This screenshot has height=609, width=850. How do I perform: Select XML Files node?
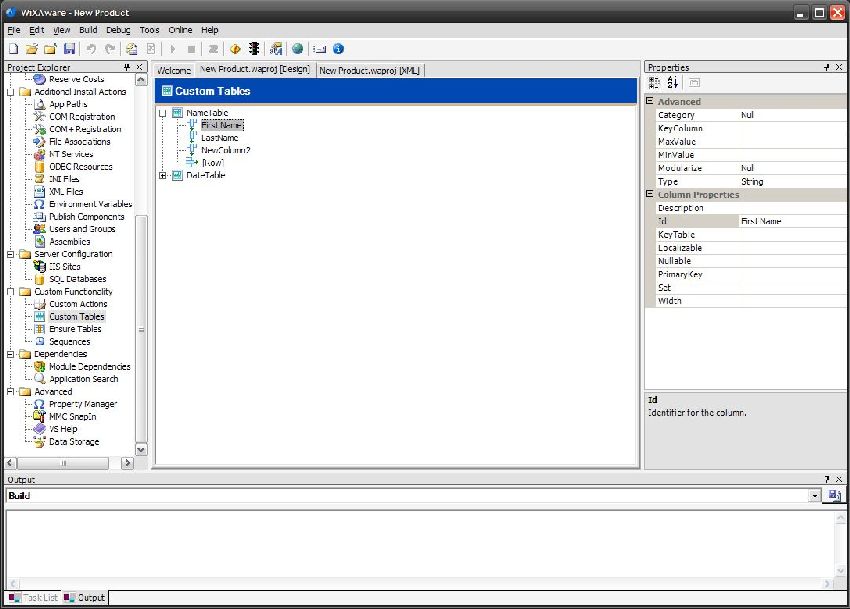[66, 191]
